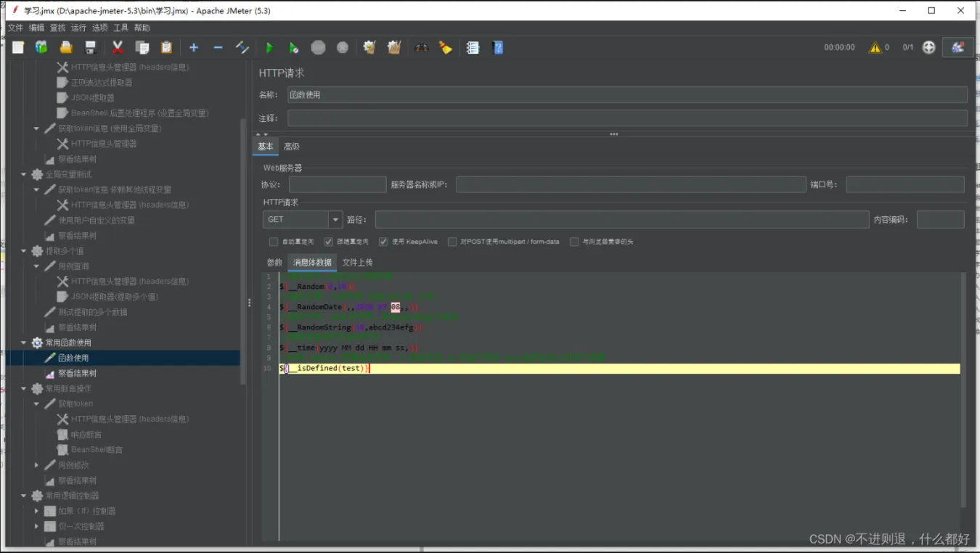Select the BeanShell断言 tree item
980x553 pixels.
click(97, 450)
